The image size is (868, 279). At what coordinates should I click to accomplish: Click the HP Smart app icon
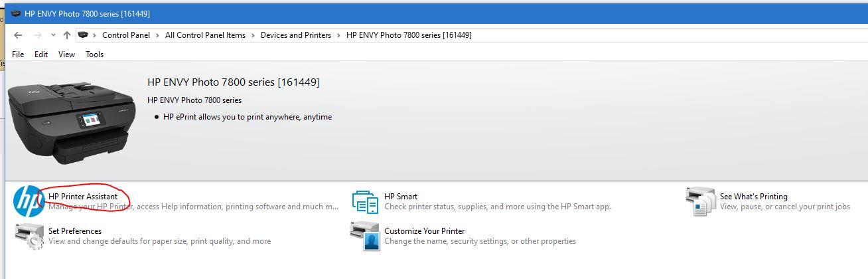[x=364, y=201]
